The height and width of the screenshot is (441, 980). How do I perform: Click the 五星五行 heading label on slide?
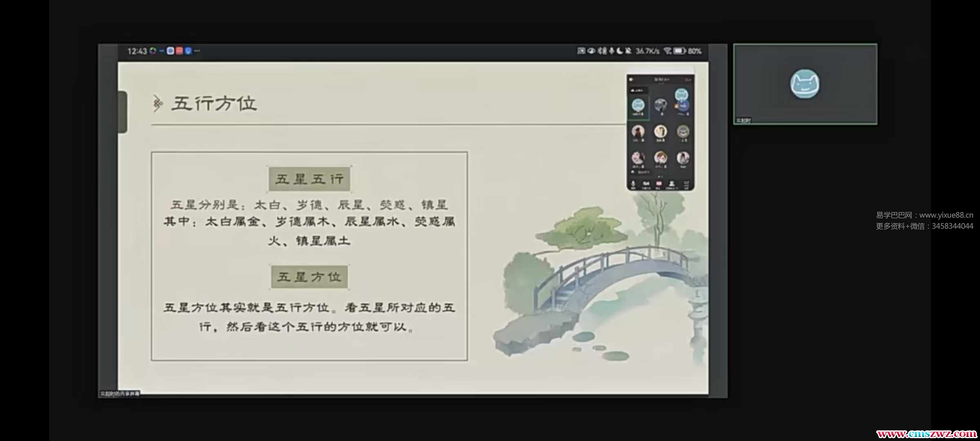(310, 179)
